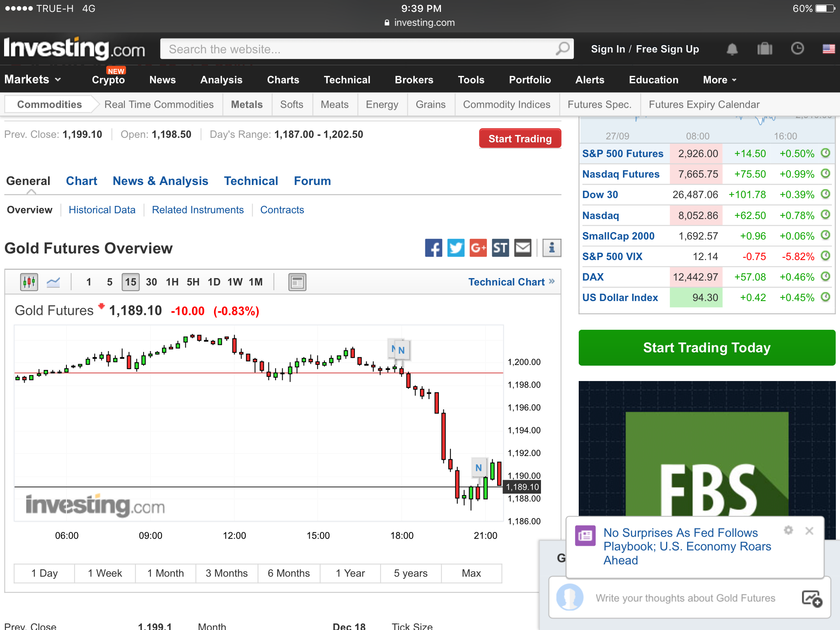The width and height of the screenshot is (840, 630).
Task: Click the website search field
Action: (357, 49)
